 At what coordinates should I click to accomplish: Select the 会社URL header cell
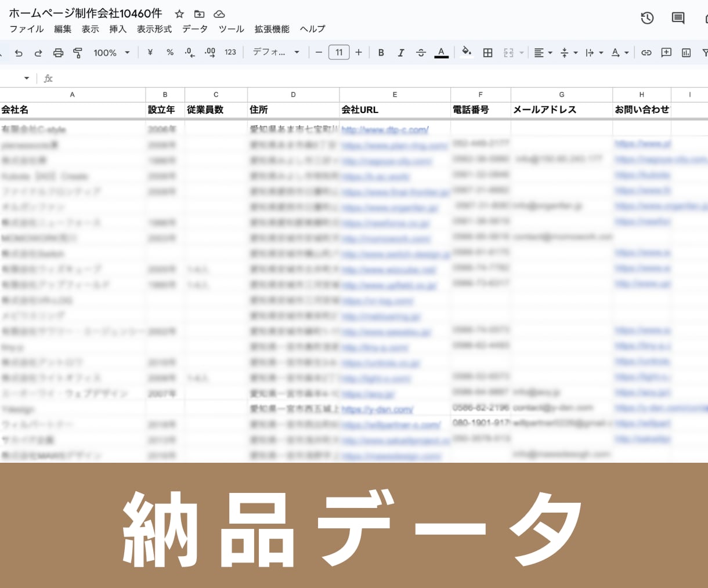395,110
